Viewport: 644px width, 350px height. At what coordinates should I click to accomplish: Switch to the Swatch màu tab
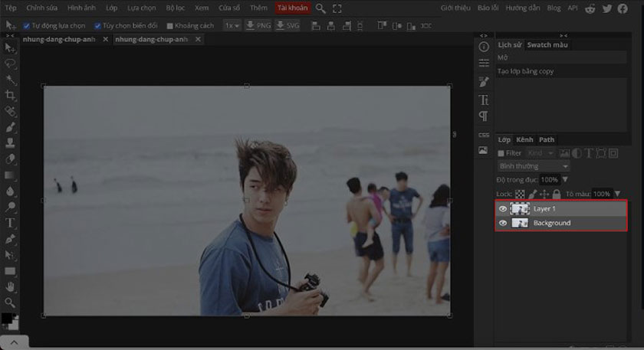547,44
